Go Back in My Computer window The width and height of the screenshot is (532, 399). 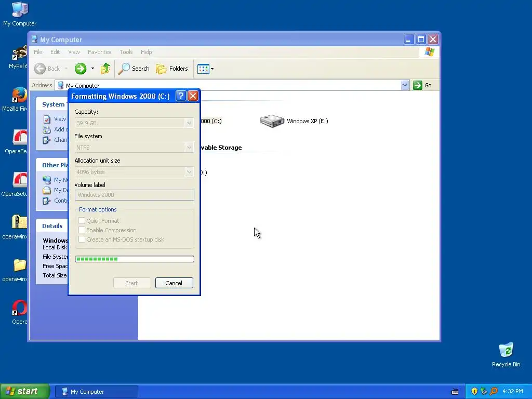pos(47,69)
